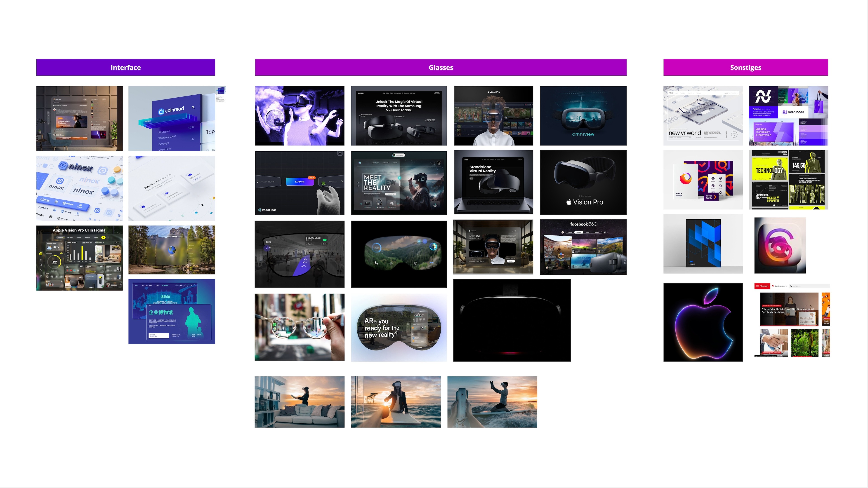Select the ninox branding thumbnail

pyautogui.click(x=80, y=188)
